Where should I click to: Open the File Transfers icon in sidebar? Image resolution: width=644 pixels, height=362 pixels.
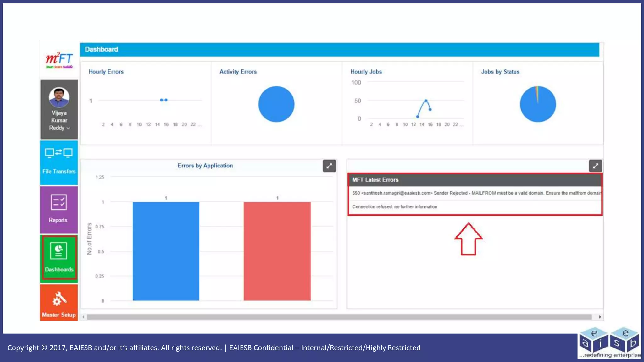coord(59,153)
